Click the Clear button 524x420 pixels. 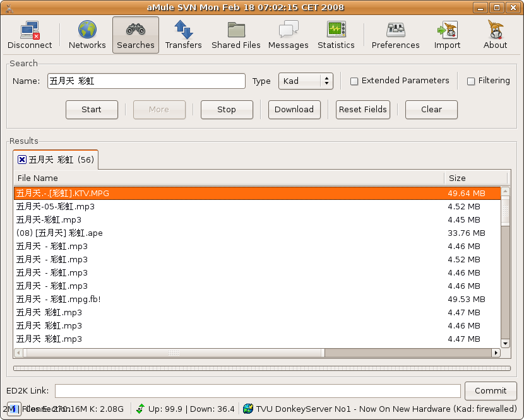[431, 110]
